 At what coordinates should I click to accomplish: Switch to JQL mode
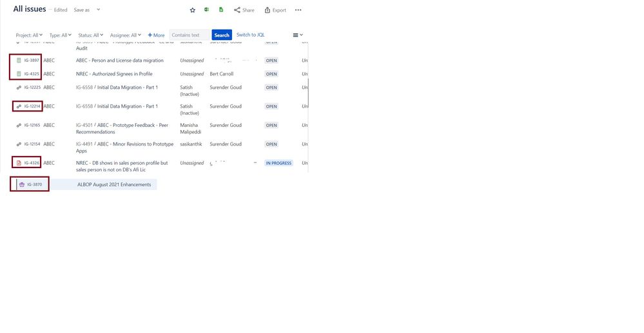(x=251, y=35)
